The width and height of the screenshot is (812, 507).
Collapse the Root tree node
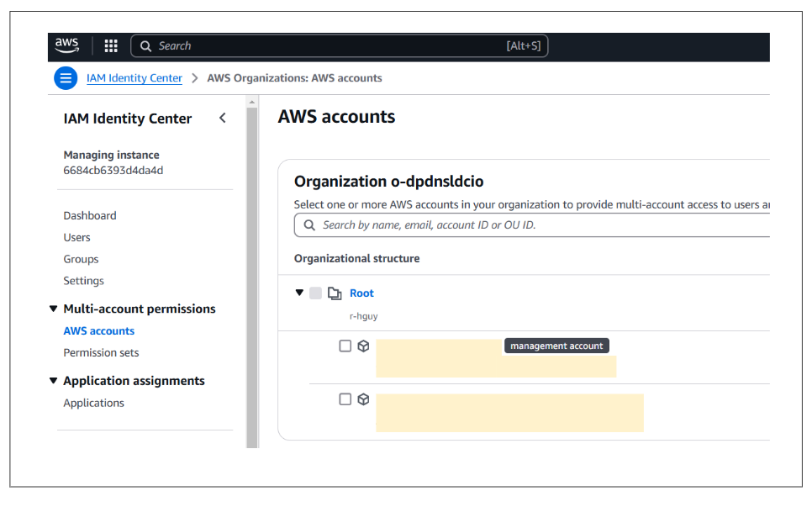click(300, 293)
